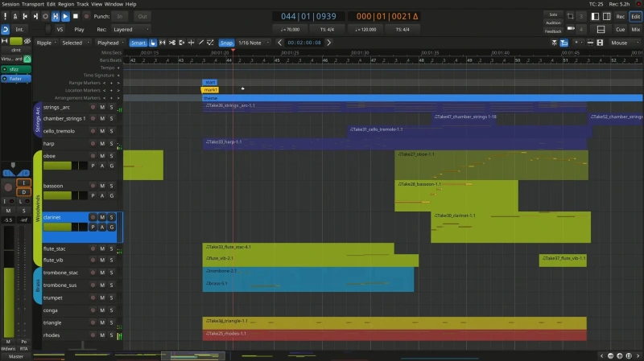Nudge earlier with left chevron
This screenshot has height=361, width=644.
pos(279,43)
